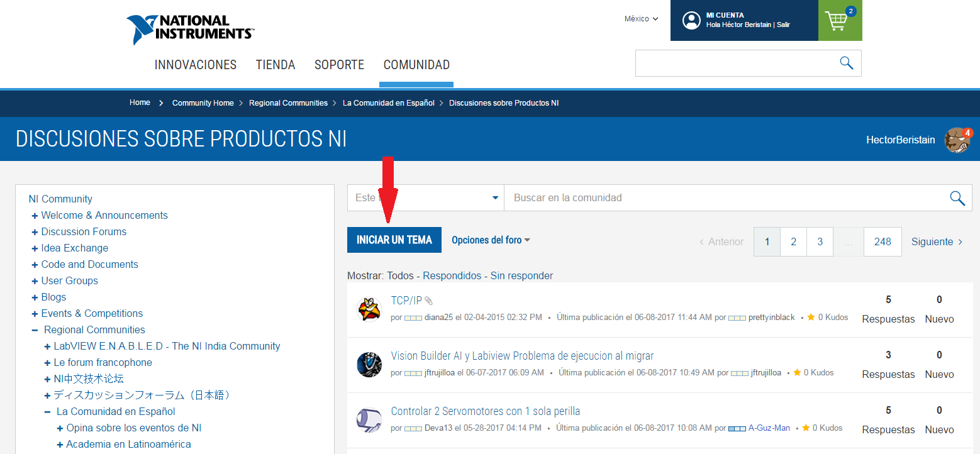
Task: Click the Salir logout link
Action: pos(783,25)
